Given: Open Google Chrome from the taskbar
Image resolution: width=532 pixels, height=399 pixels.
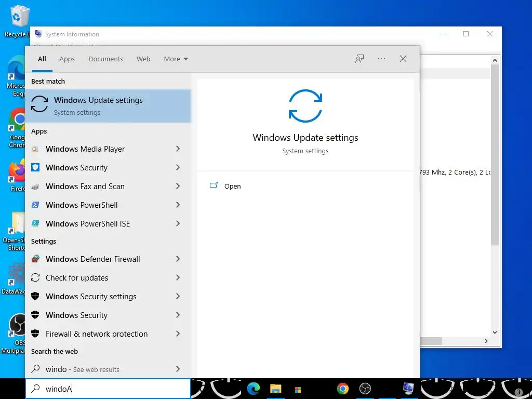Looking at the screenshot, I should click(x=343, y=389).
